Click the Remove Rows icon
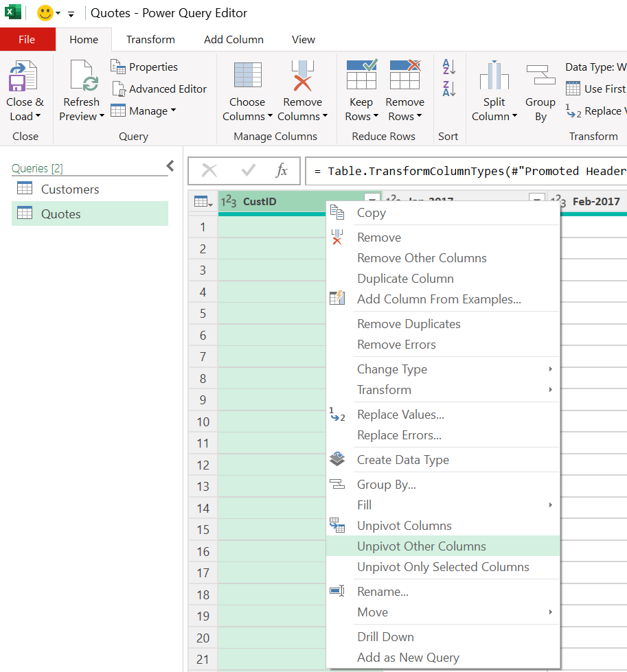 pos(405,74)
